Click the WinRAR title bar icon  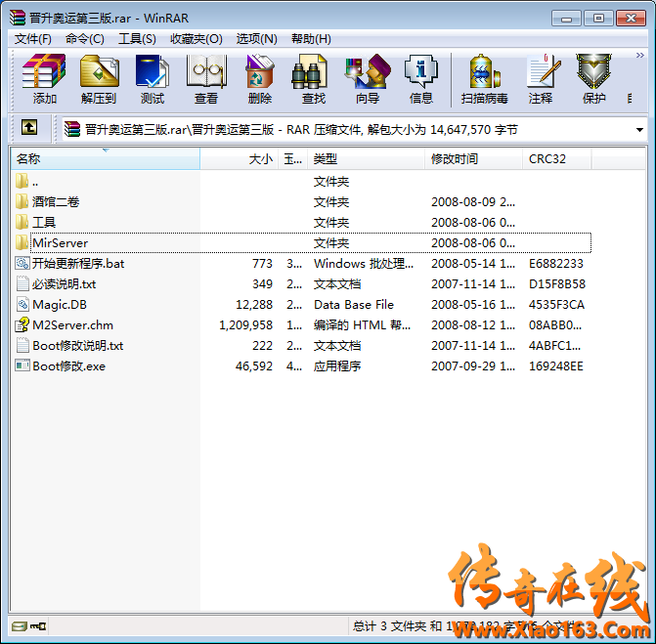(x=18, y=18)
